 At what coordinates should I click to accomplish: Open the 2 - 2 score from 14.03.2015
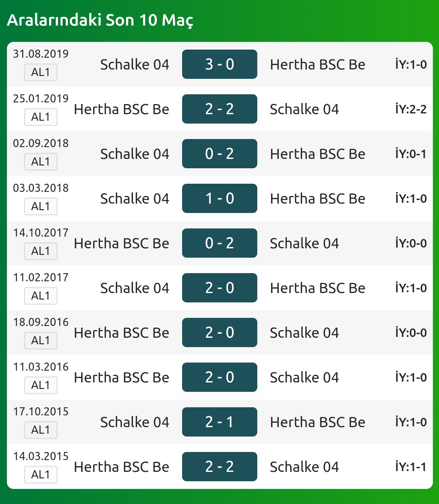point(219,467)
